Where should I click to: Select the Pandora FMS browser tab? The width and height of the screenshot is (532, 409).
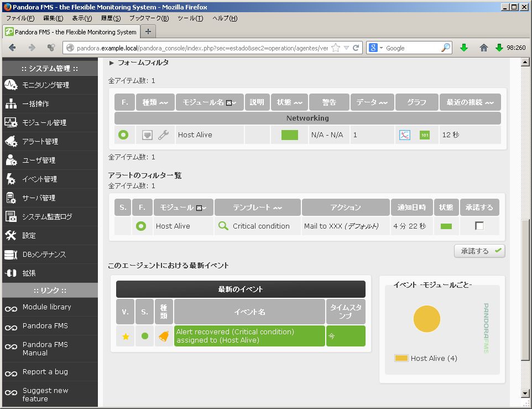coord(71,32)
